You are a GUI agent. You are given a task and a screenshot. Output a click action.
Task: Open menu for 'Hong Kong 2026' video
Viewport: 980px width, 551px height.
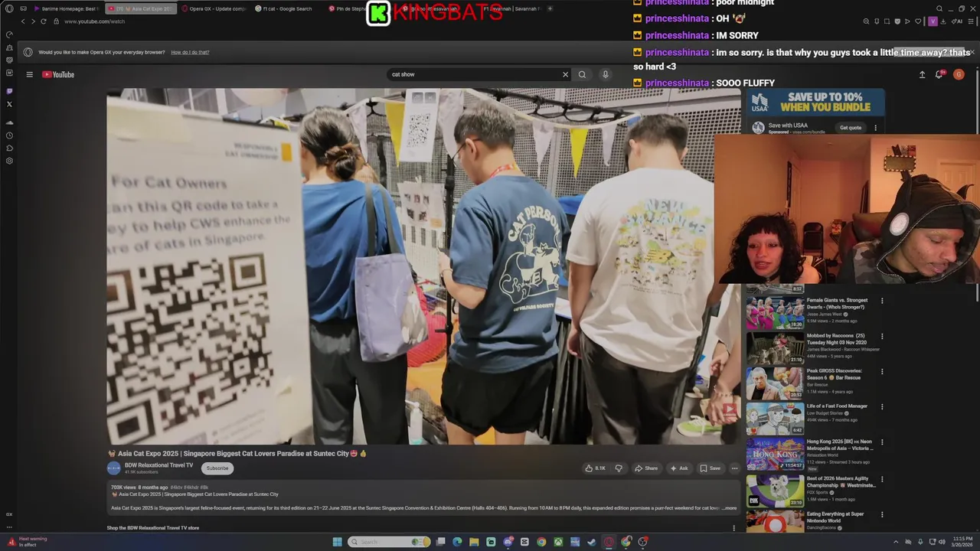(882, 442)
